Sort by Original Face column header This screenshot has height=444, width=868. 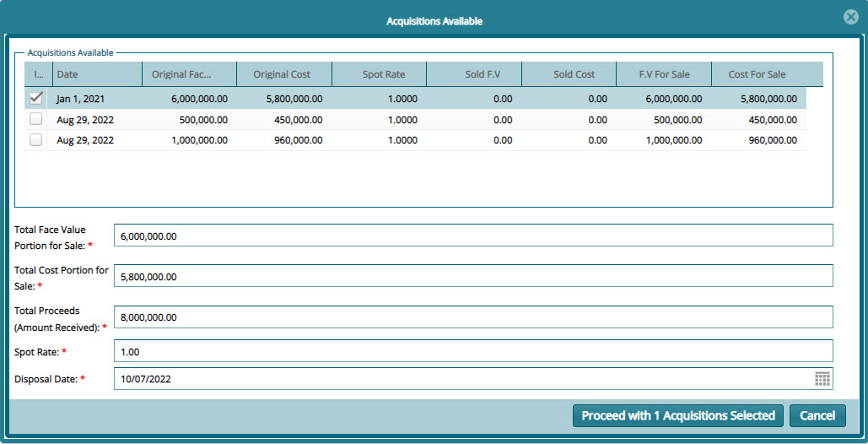tap(189, 74)
